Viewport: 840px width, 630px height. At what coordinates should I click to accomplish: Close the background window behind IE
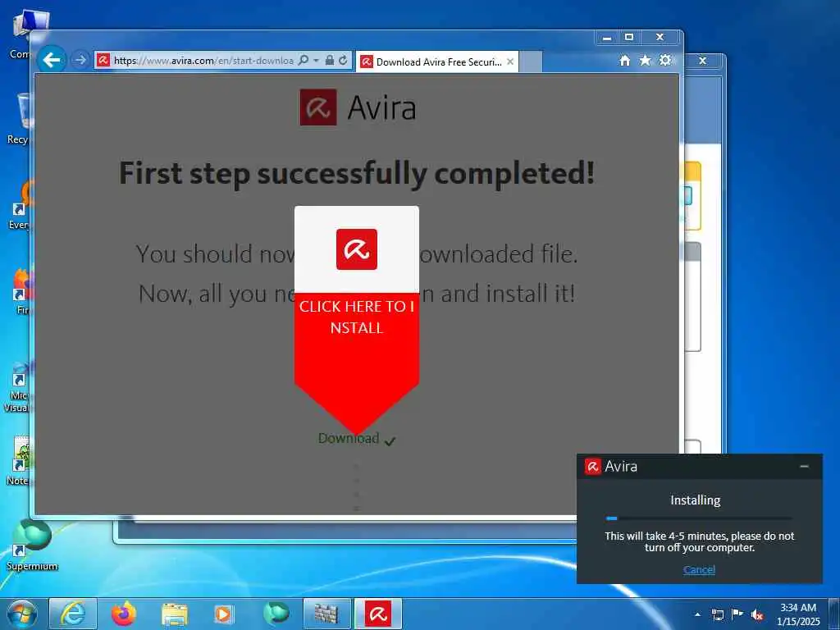point(702,61)
